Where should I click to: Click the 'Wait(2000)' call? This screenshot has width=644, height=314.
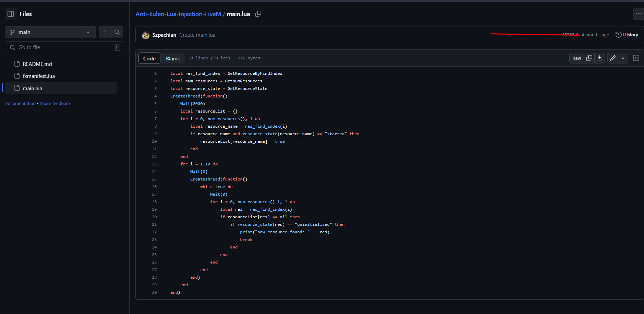(193, 104)
